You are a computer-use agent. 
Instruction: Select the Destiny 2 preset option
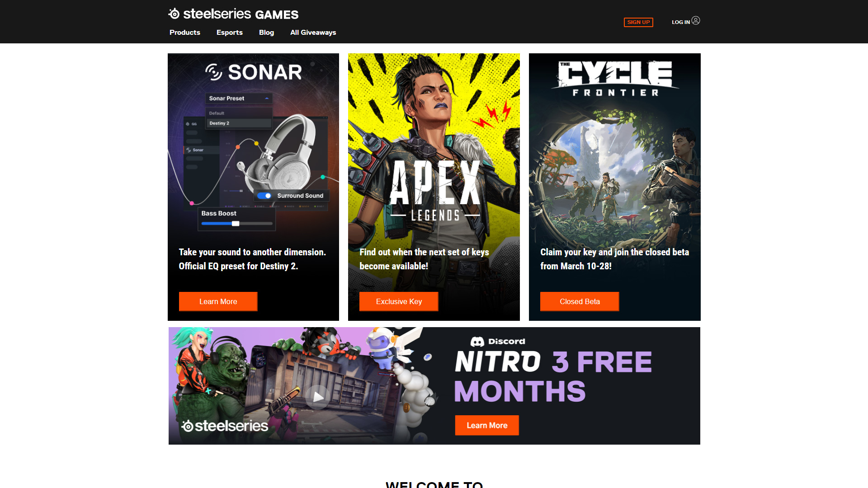239,123
